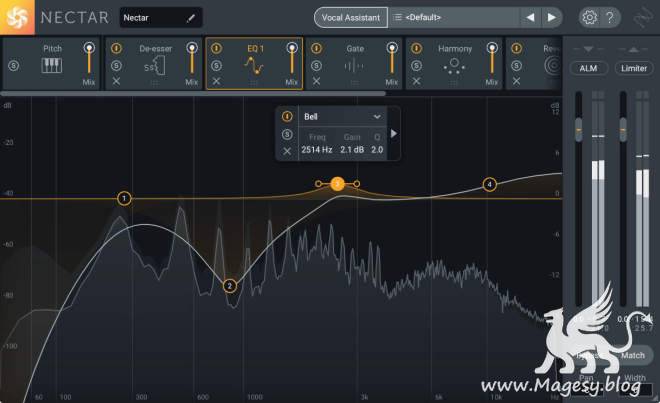Image resolution: width=660 pixels, height=403 pixels.
Task: Select the De-esser module icon
Action: [x=155, y=66]
